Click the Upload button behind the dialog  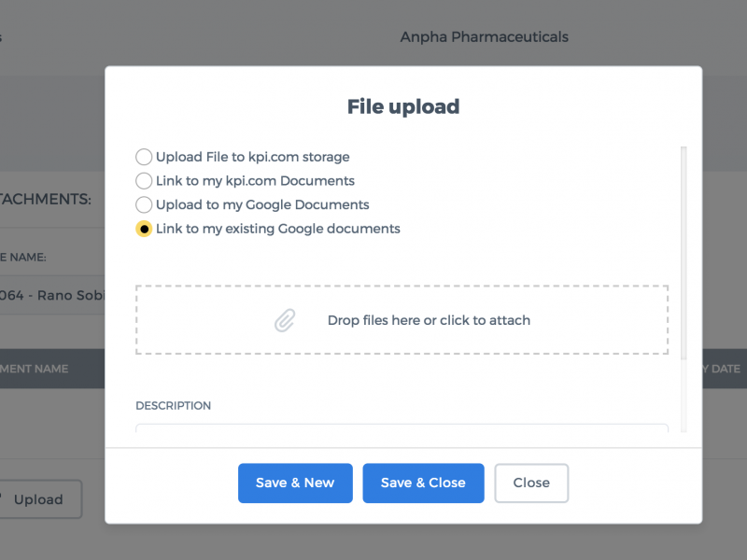(x=38, y=499)
